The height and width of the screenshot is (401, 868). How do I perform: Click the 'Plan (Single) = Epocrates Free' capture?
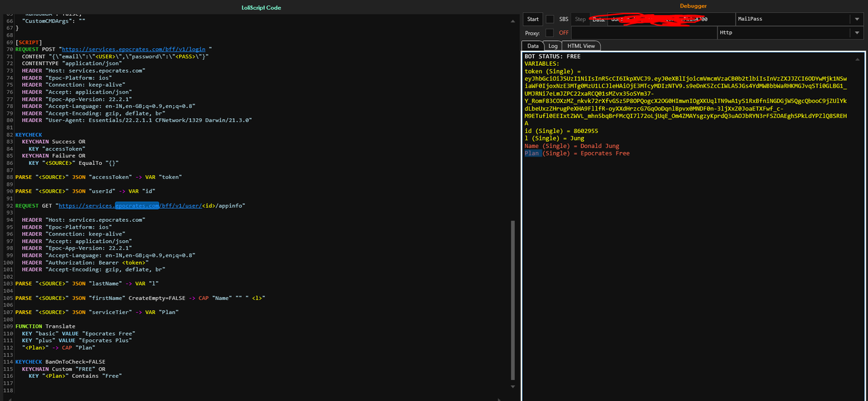(577, 153)
